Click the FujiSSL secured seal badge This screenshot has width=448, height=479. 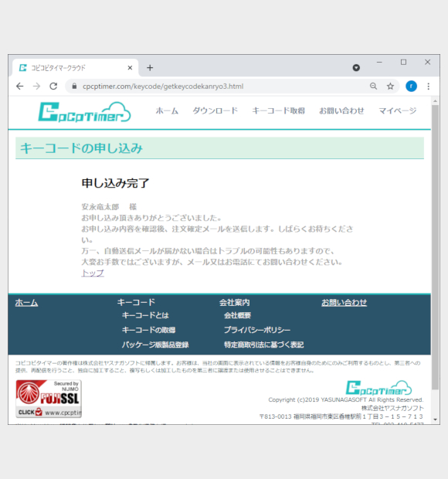tap(49, 399)
